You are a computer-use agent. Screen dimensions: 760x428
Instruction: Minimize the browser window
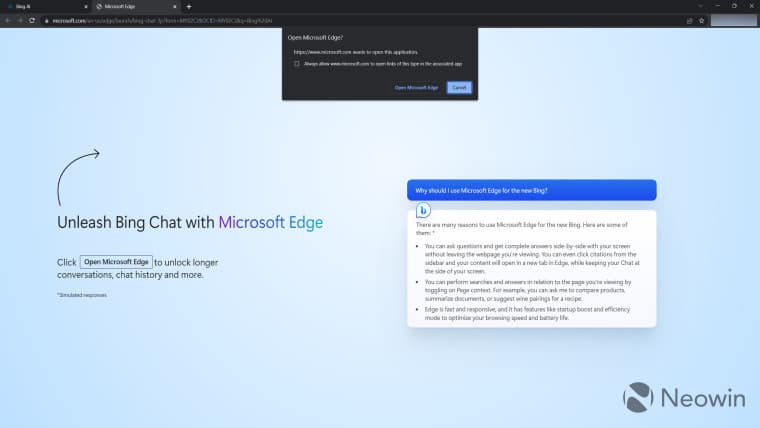717,6
